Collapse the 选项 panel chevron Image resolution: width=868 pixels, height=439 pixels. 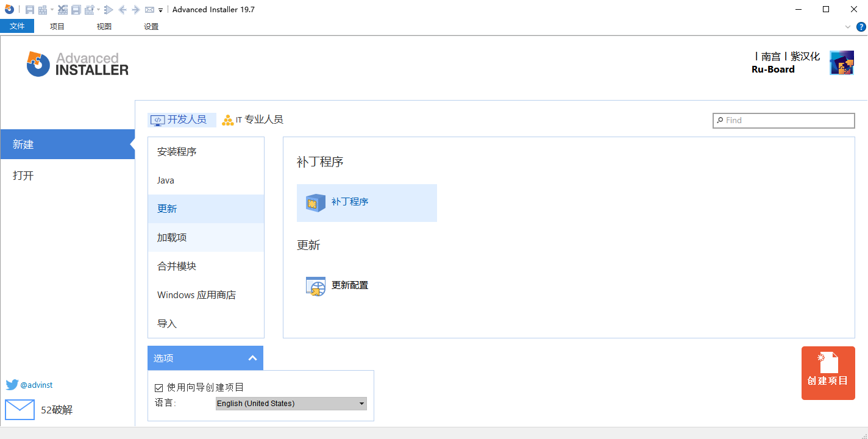pyautogui.click(x=252, y=358)
